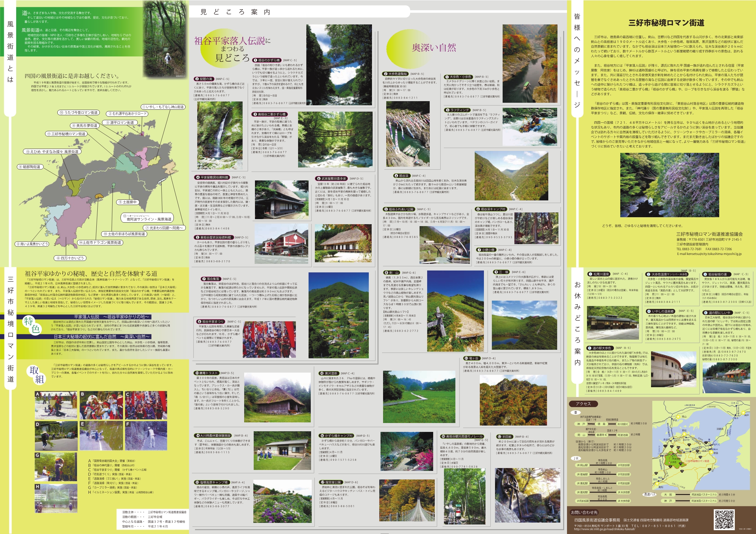Select the 琵琶の滝 spot heading

coord(204,79)
